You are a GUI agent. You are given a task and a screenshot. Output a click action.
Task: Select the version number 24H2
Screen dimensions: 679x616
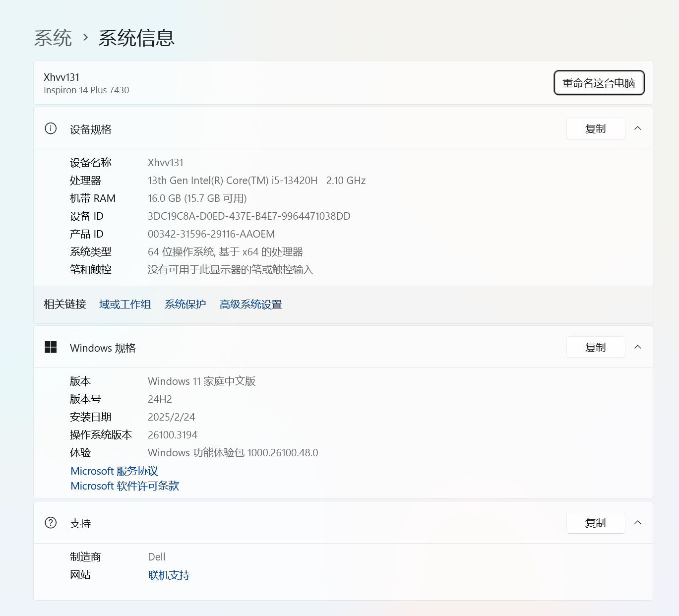click(160, 399)
